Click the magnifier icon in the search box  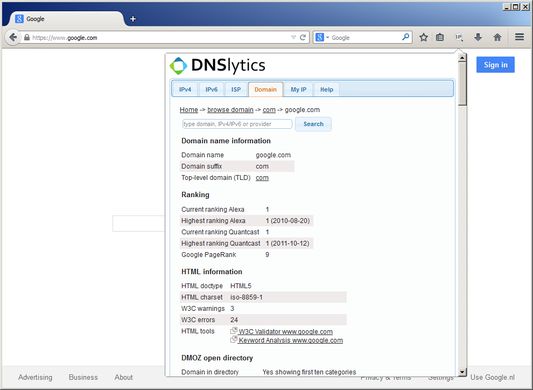point(406,37)
